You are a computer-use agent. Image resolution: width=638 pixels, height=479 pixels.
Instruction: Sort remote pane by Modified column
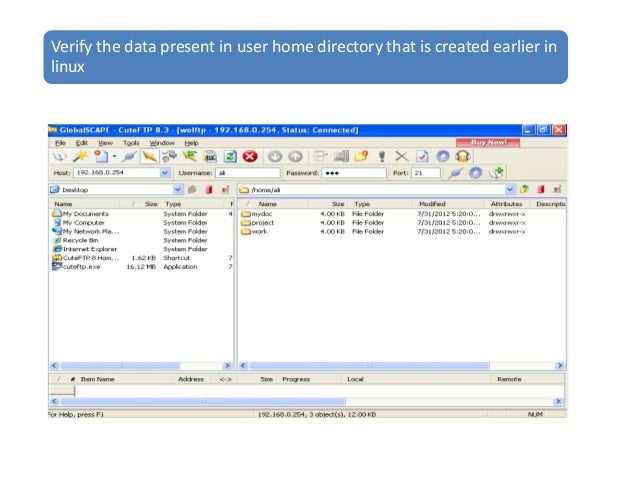pos(448,204)
